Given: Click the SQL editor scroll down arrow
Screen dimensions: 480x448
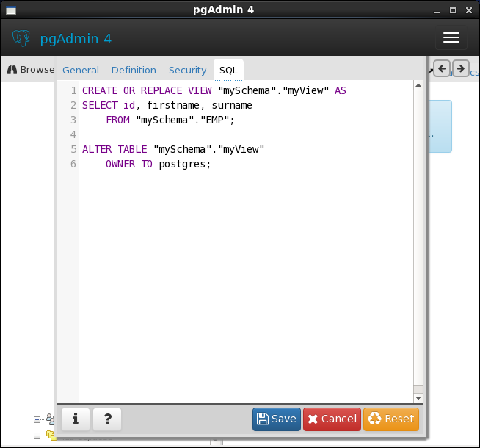Looking at the screenshot, I should click(418, 398).
